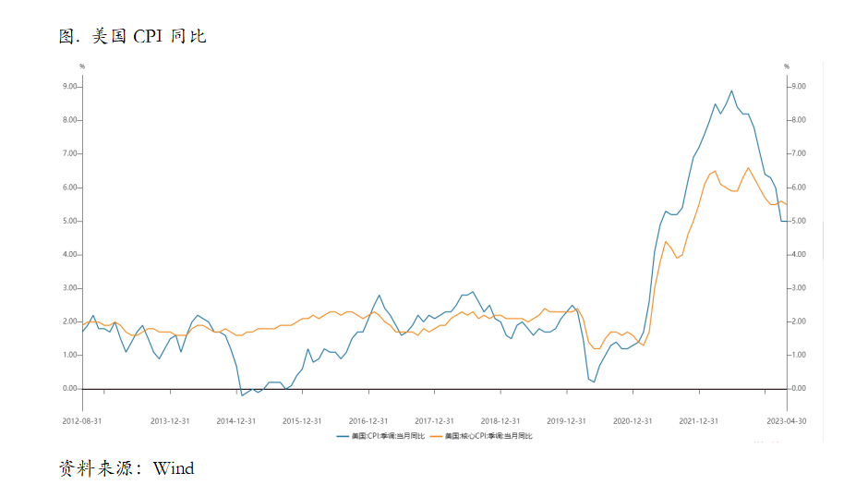Click the orange 核心CPI legend line marker
This screenshot has height=497, width=868.
pyautogui.click(x=437, y=437)
